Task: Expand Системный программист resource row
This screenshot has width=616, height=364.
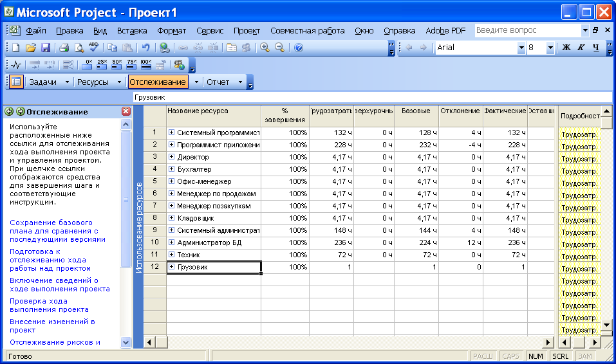Action: point(171,132)
